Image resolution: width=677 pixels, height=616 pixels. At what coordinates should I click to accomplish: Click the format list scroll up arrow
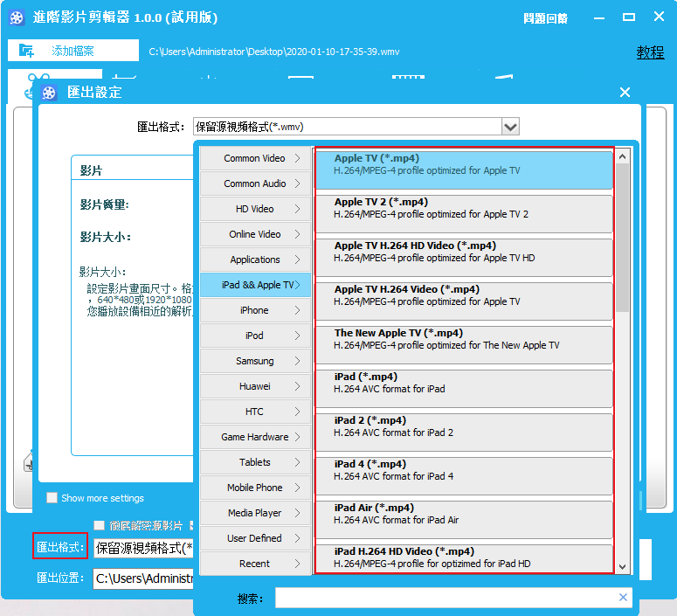coord(622,156)
